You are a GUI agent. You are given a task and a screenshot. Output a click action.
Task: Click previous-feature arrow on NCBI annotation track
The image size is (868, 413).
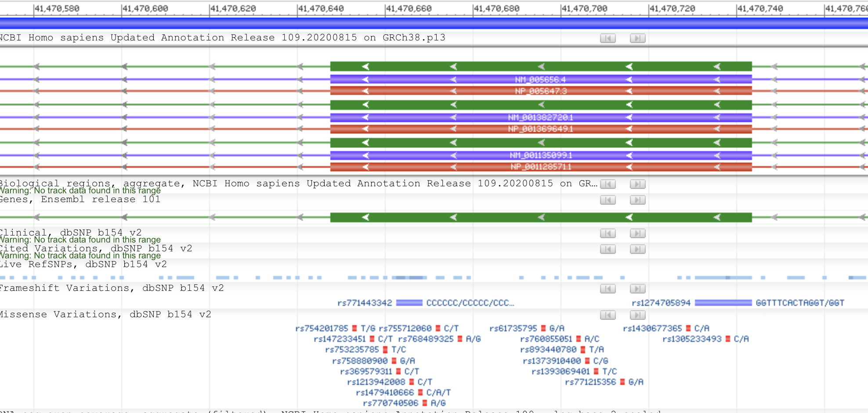pyautogui.click(x=608, y=38)
